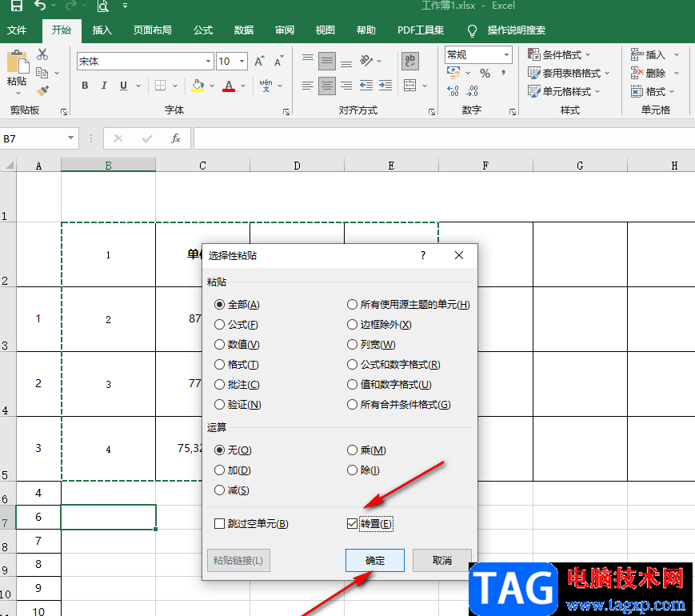Decrease indent icon
Viewport: 695px width, 616px height.
point(366,86)
